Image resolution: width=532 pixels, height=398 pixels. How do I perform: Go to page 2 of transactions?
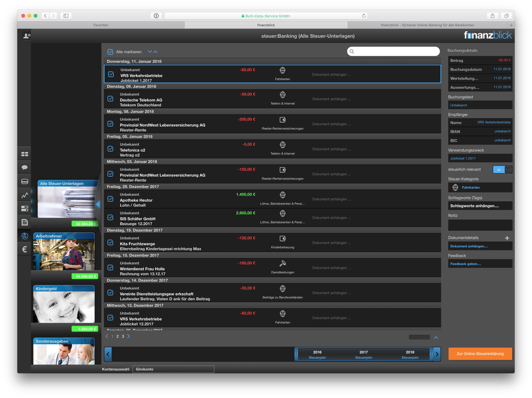pyautogui.click(x=117, y=336)
